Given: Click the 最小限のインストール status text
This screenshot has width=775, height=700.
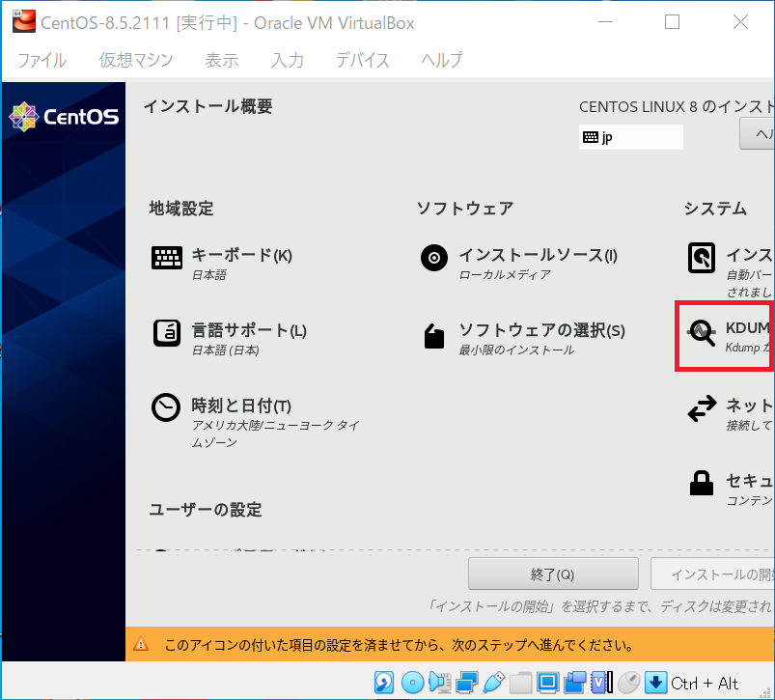Looking at the screenshot, I should tap(516, 350).
